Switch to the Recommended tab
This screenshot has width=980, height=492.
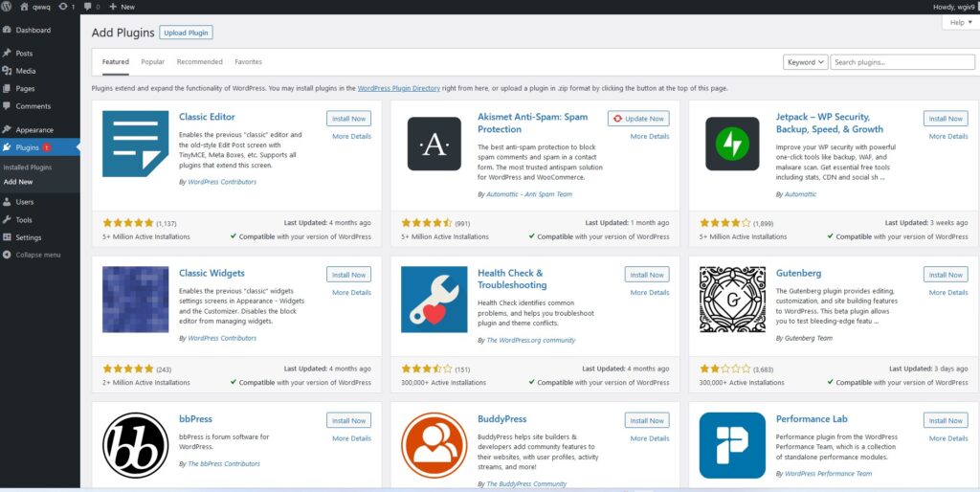199,62
